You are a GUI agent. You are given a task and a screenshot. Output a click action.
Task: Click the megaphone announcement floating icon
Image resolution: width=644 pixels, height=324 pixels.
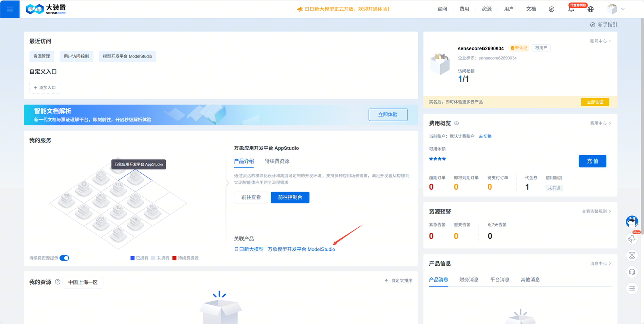click(632, 238)
